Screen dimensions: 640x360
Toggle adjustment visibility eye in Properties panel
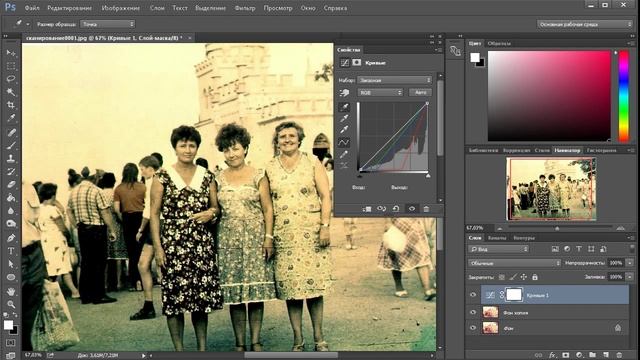411,209
